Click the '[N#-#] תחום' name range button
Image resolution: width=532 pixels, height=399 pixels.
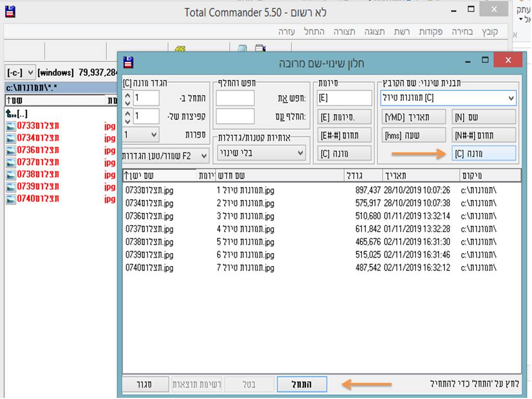tap(484, 135)
